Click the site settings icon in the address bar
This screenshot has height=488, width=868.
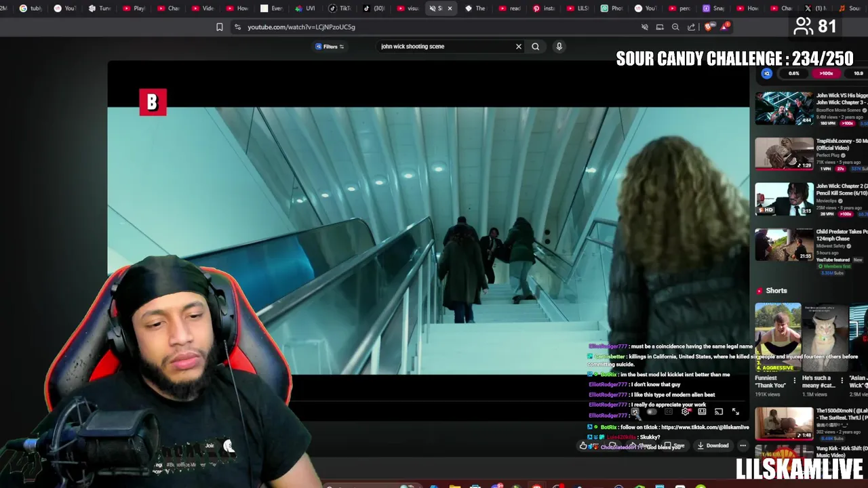pos(237,27)
